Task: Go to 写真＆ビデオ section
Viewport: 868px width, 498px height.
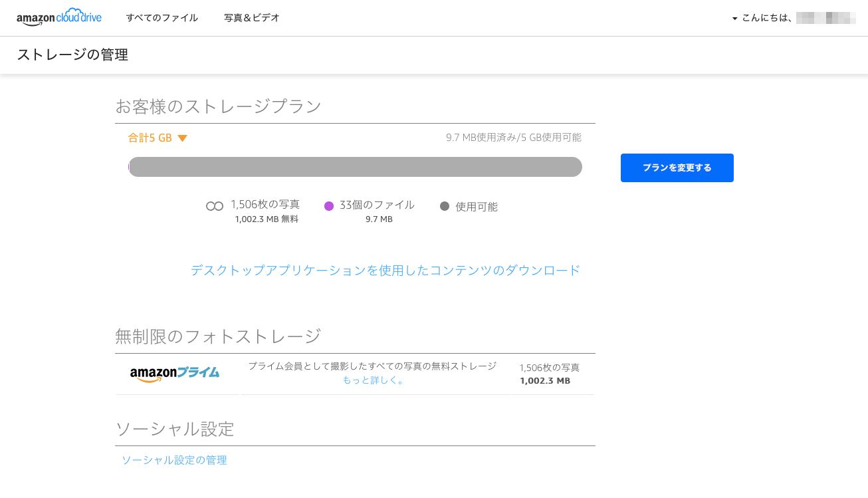Action: pos(252,18)
